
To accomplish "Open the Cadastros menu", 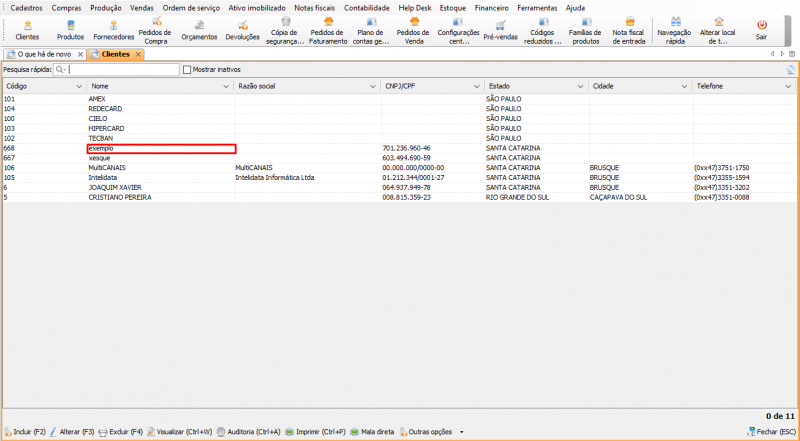I will (27, 8).
